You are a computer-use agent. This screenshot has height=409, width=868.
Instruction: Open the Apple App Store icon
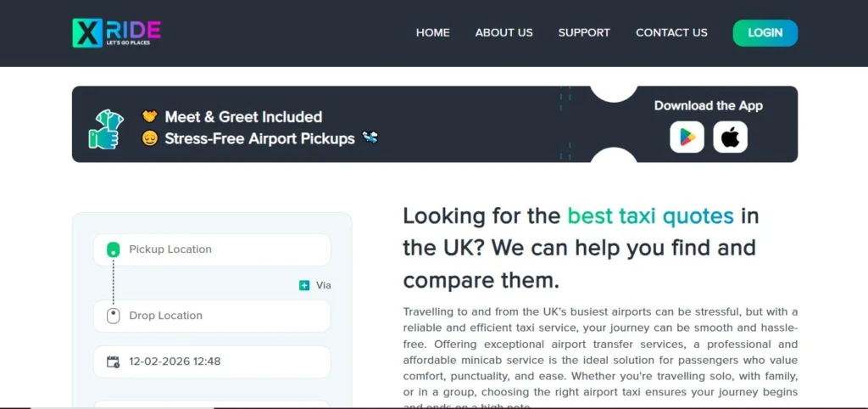point(730,137)
